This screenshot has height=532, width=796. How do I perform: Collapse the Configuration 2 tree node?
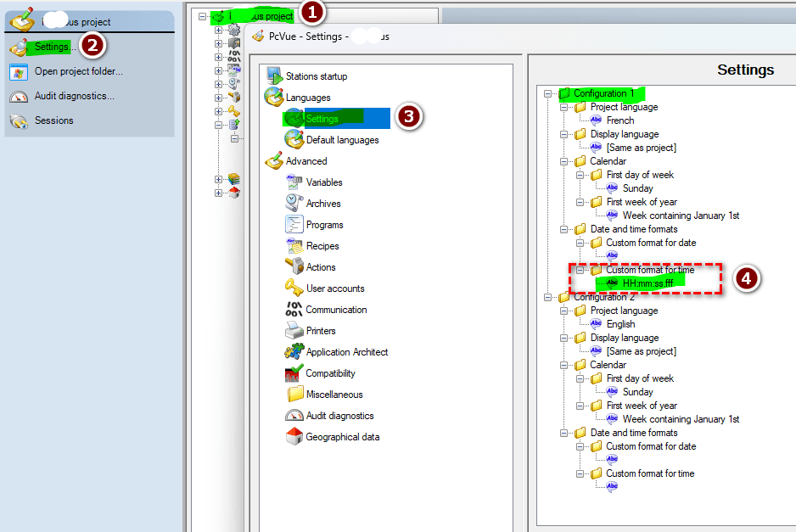[x=547, y=297]
